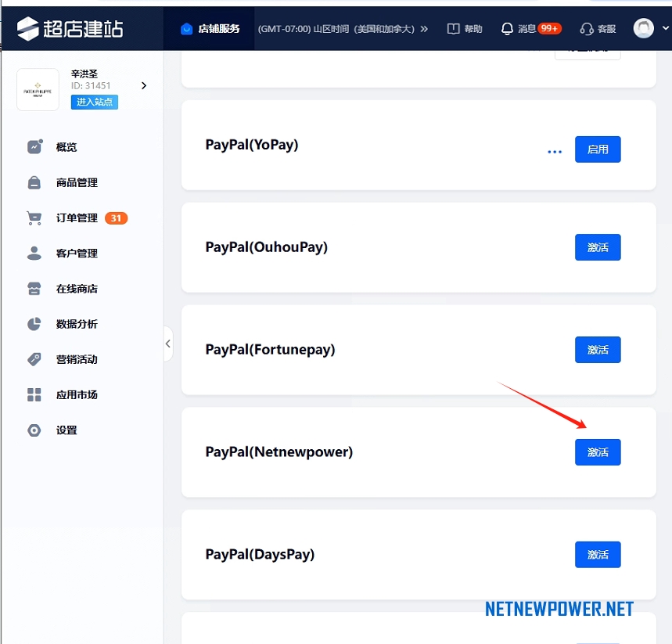
Task: Expand the account dropdown arrow
Action: point(665,28)
